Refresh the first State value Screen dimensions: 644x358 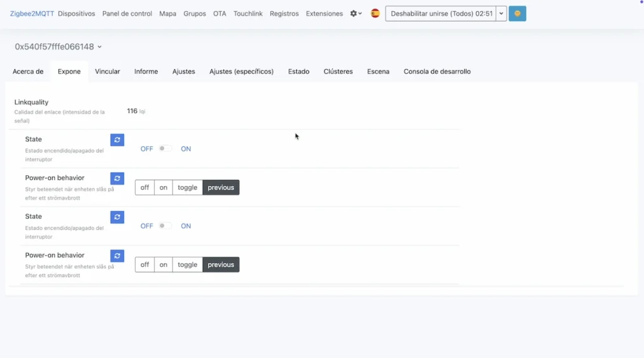coord(117,140)
